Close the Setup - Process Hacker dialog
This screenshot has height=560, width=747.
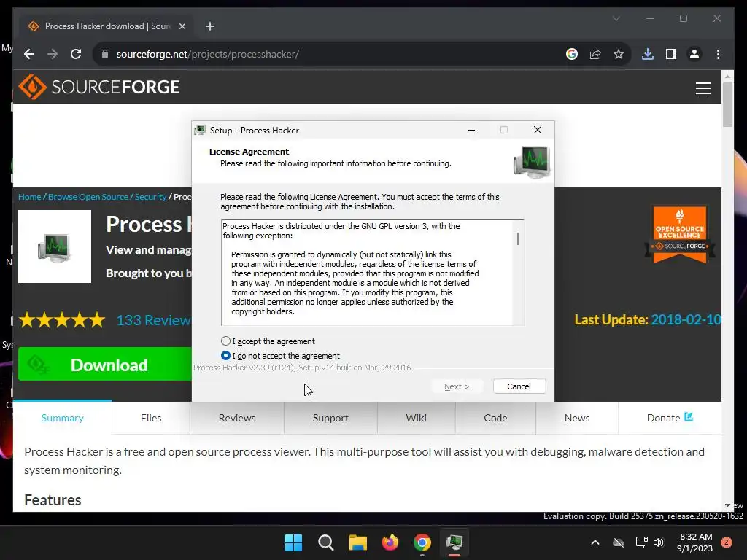(x=538, y=130)
